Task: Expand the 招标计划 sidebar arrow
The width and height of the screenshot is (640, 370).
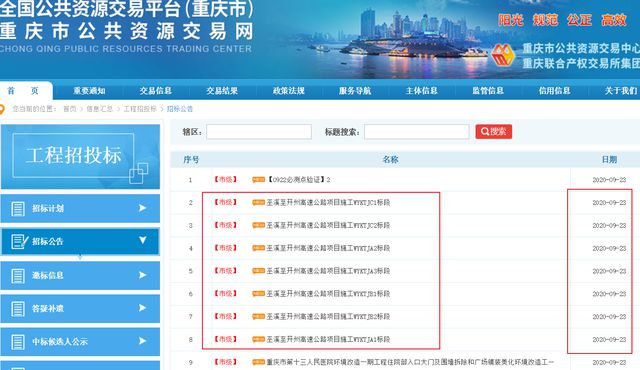Action: coord(142,208)
